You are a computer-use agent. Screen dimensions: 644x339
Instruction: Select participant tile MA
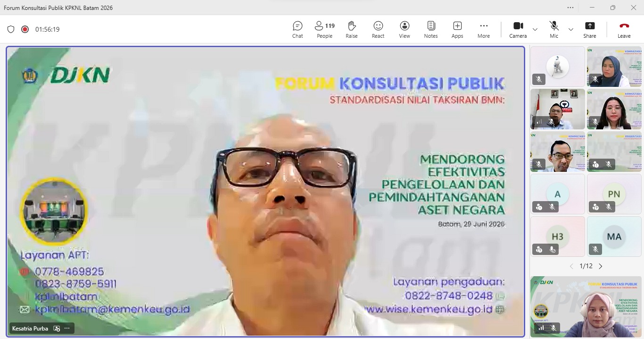[614, 237]
